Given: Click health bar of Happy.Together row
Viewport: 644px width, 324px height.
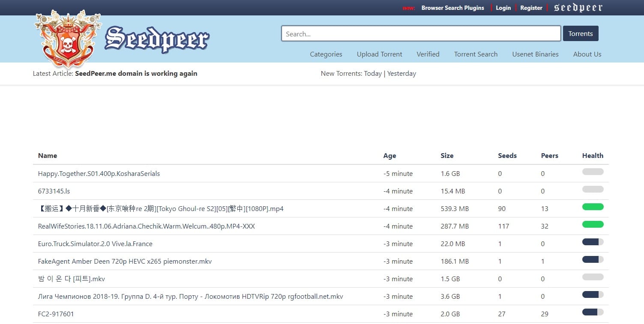Looking at the screenshot, I should pos(593,172).
